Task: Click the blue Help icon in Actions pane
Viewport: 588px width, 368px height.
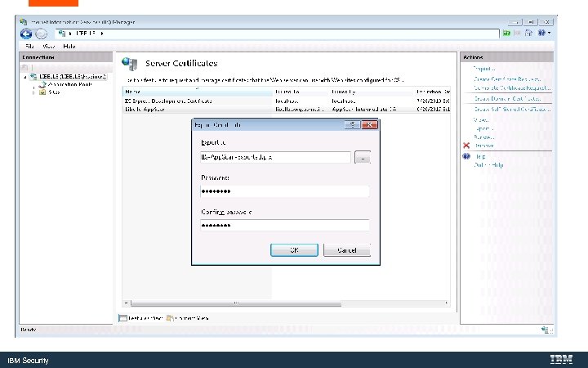Action: 466,156
